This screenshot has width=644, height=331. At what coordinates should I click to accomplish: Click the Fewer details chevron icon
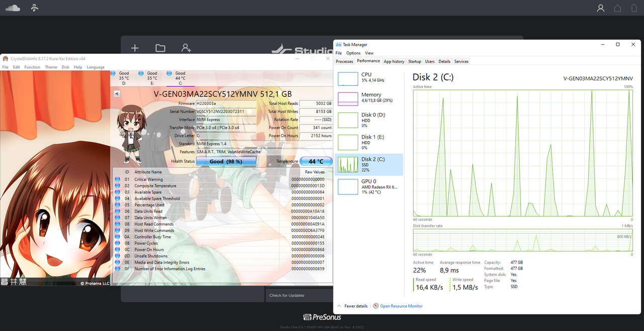pyautogui.click(x=339, y=306)
